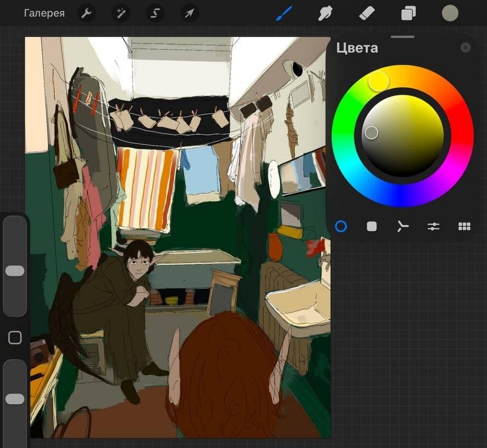
Task: Tap the color panel drag handle bar
Action: pos(403,37)
